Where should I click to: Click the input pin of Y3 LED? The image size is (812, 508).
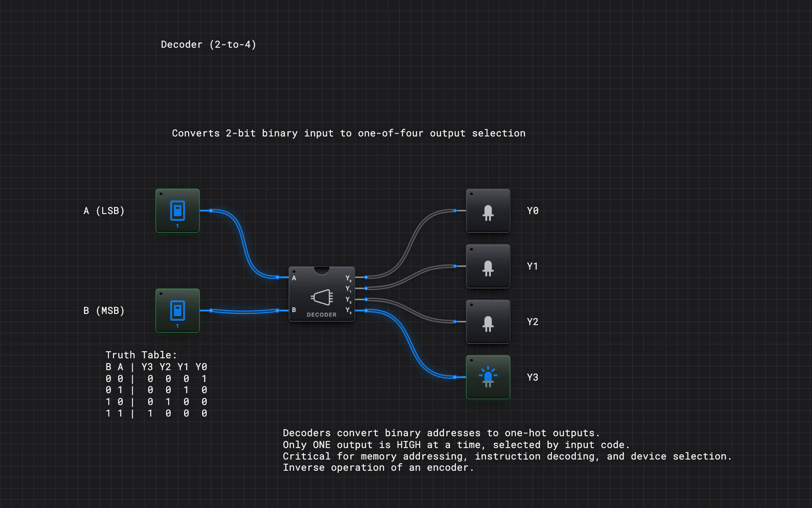455,377
